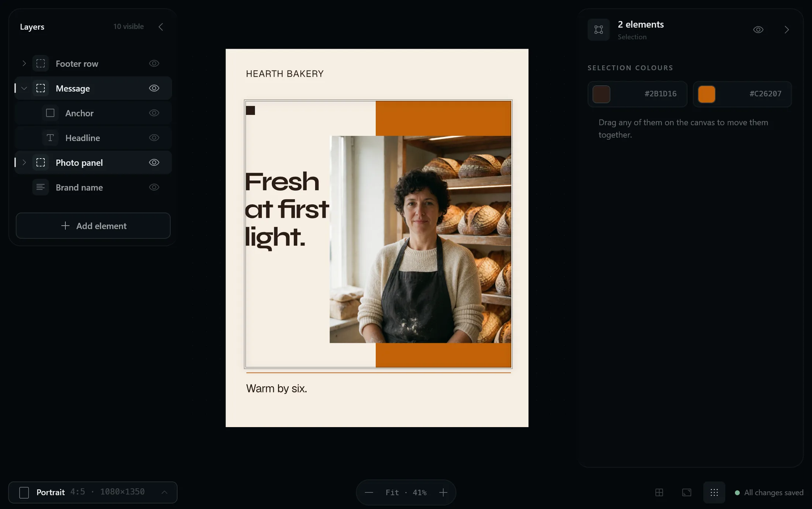
Task: Click the Portrait format page icon
Action: (x=24, y=492)
